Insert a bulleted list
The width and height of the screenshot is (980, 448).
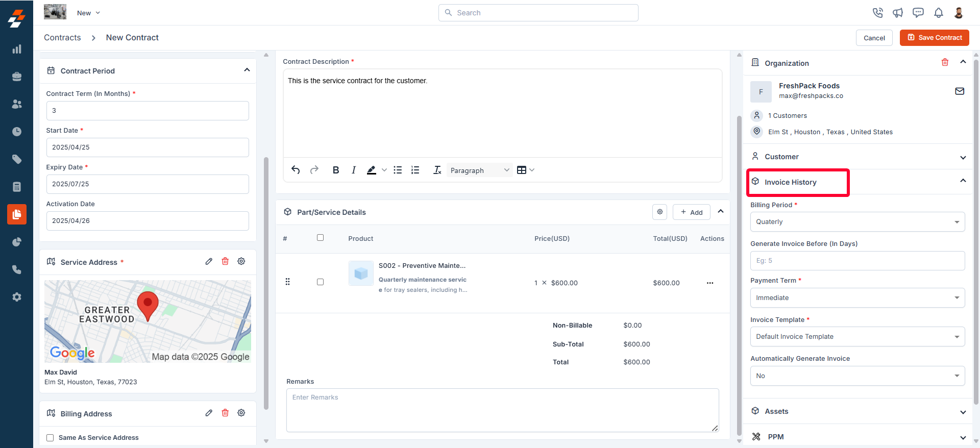[398, 170]
